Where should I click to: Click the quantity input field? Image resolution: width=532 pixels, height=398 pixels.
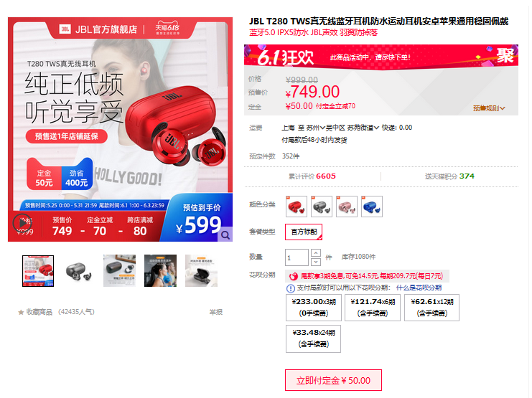click(x=297, y=257)
